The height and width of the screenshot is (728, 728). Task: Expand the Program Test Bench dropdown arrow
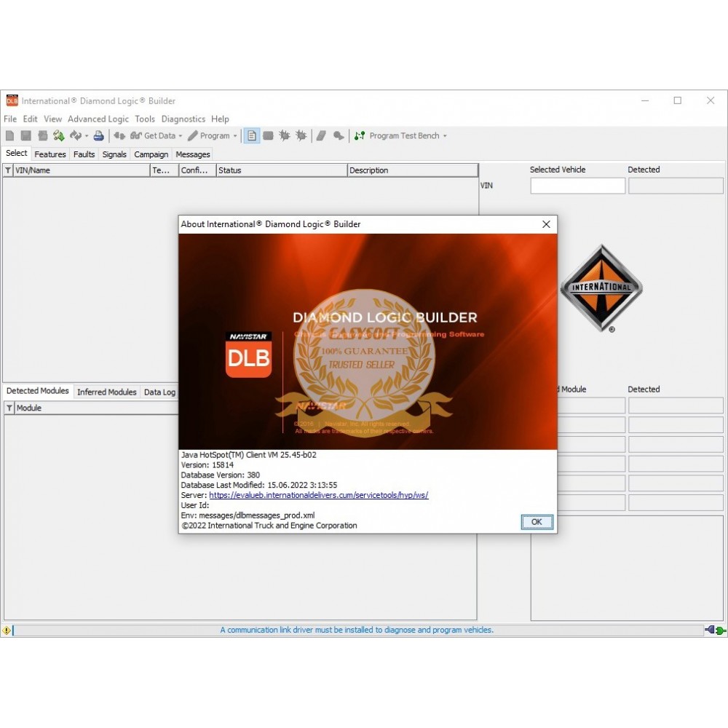pos(445,136)
